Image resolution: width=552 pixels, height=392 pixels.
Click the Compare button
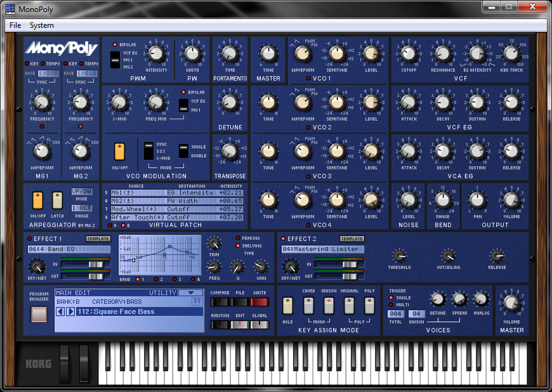click(220, 302)
